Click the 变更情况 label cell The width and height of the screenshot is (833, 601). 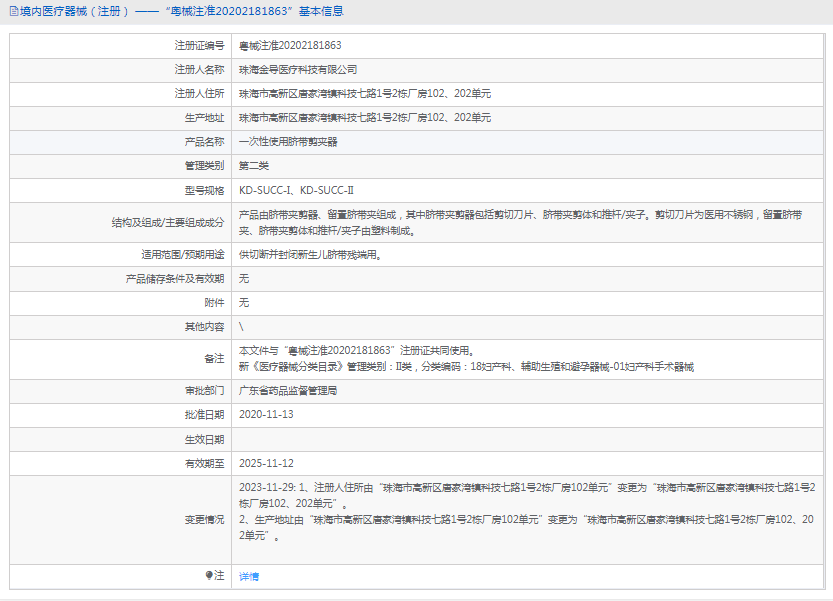pyautogui.click(x=121, y=520)
